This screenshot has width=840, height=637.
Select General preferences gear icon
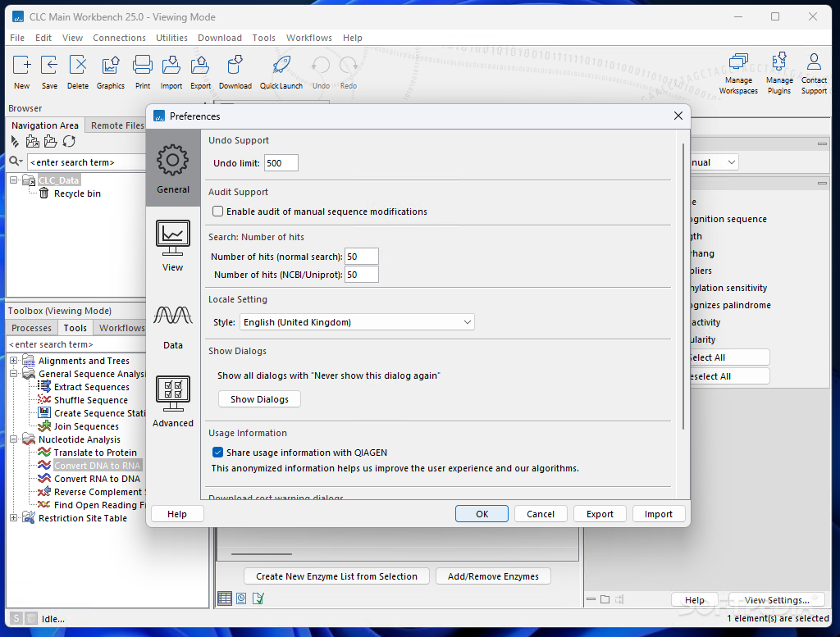pyautogui.click(x=172, y=160)
